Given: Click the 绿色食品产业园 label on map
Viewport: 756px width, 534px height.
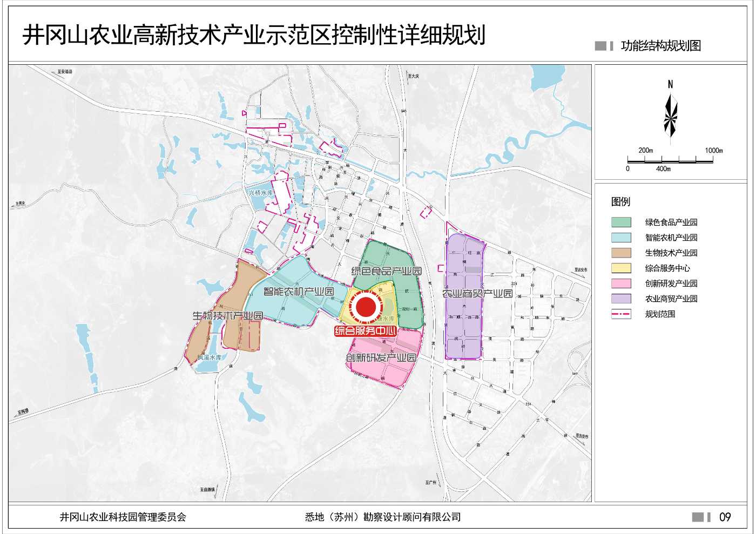Looking at the screenshot, I should (386, 271).
